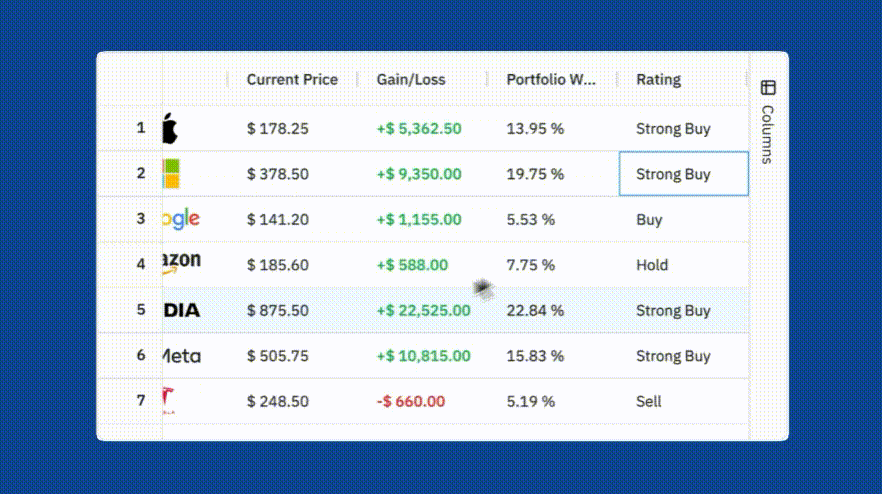Select the $ 875.50 price cell

click(278, 310)
